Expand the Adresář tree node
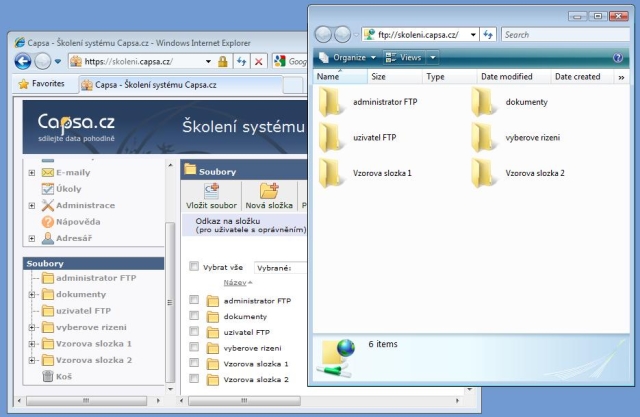Viewport: 640px width, 417px height. click(x=32, y=238)
